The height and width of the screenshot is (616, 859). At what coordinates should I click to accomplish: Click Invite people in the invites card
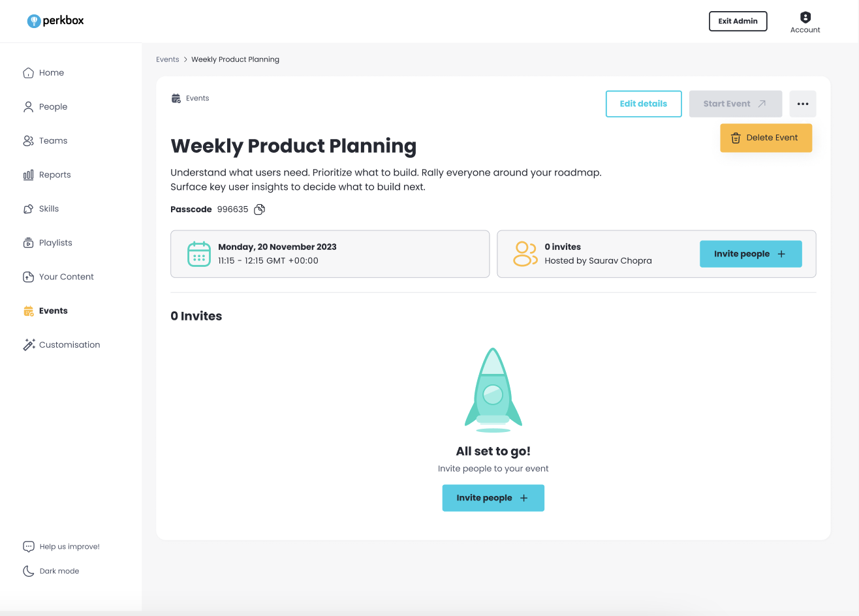pos(751,254)
